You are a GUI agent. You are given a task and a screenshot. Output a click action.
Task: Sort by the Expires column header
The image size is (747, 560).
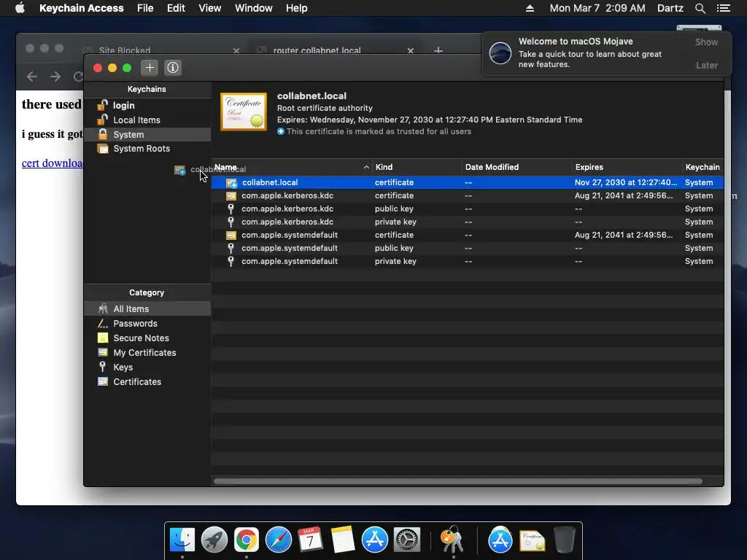(x=627, y=167)
